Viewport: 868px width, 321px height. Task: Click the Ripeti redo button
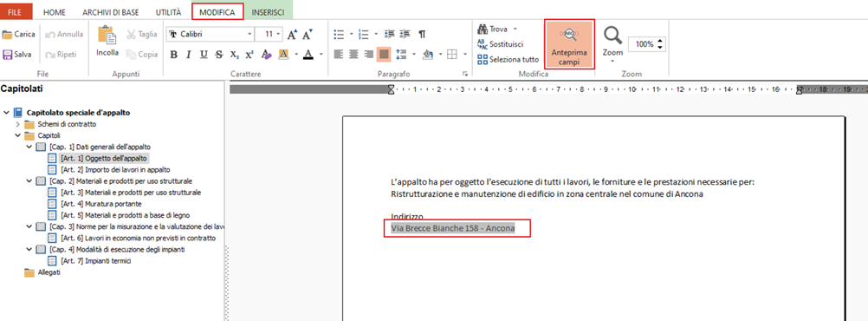click(x=61, y=55)
